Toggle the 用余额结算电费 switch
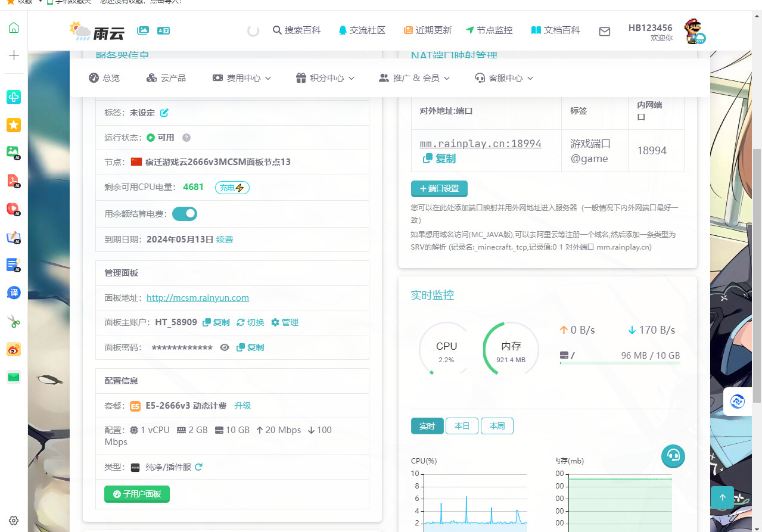762x532 pixels. [x=185, y=213]
